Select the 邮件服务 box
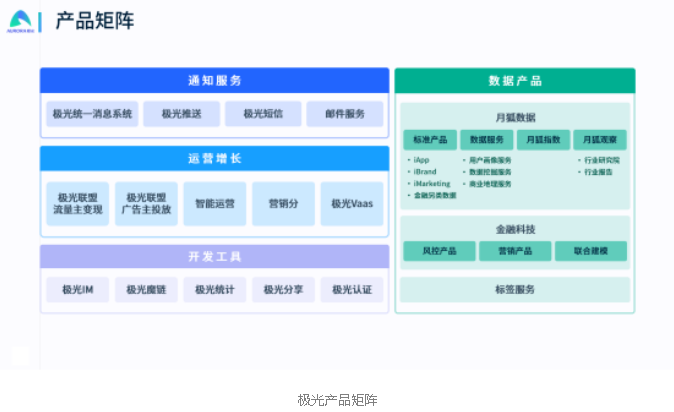 click(x=345, y=114)
